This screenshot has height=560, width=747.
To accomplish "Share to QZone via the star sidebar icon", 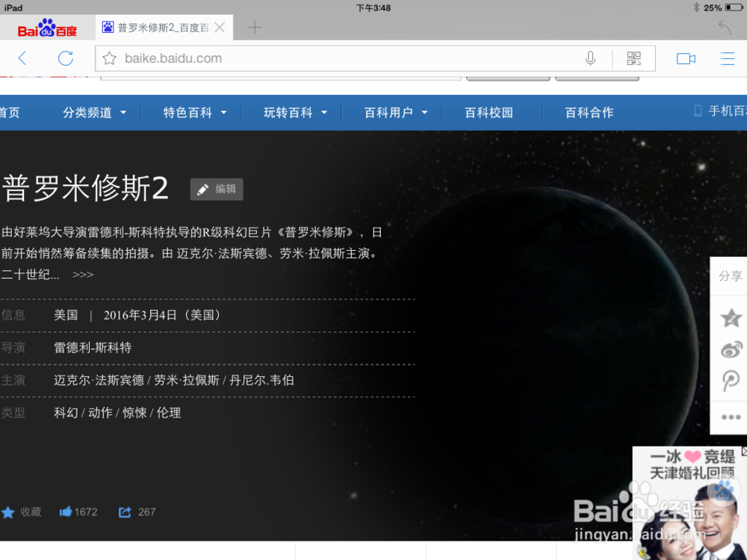I will point(729,317).
